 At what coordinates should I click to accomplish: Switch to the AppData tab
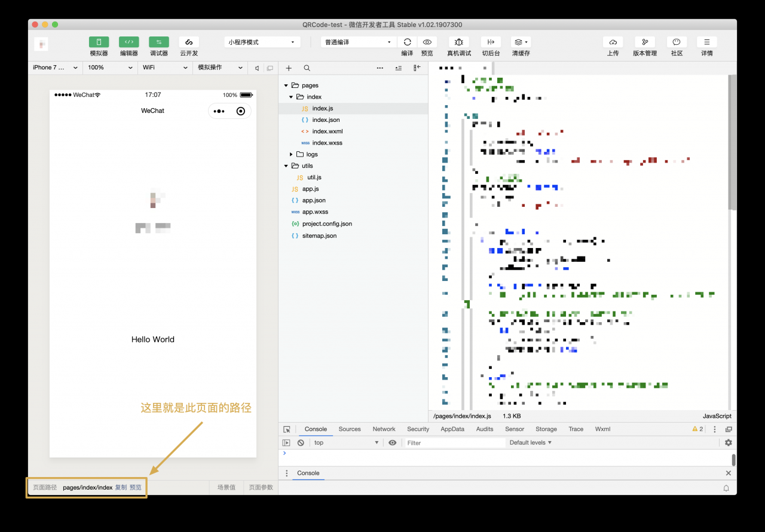(452, 429)
